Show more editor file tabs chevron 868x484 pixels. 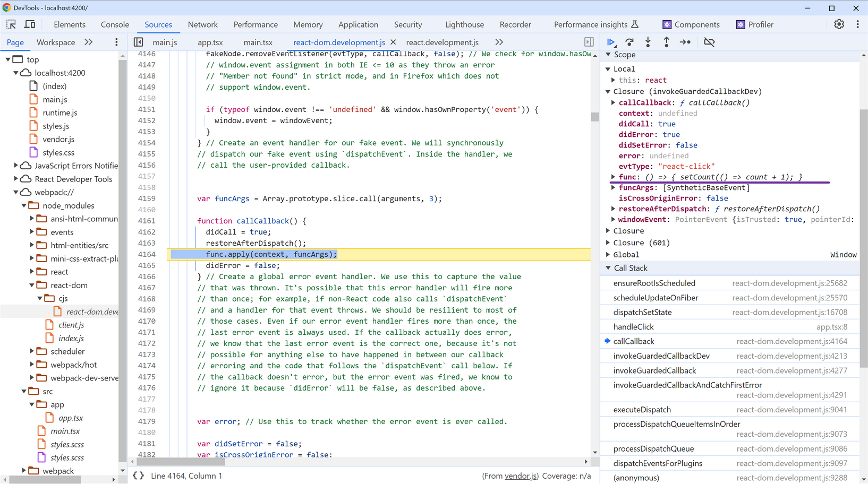pyautogui.click(x=499, y=42)
